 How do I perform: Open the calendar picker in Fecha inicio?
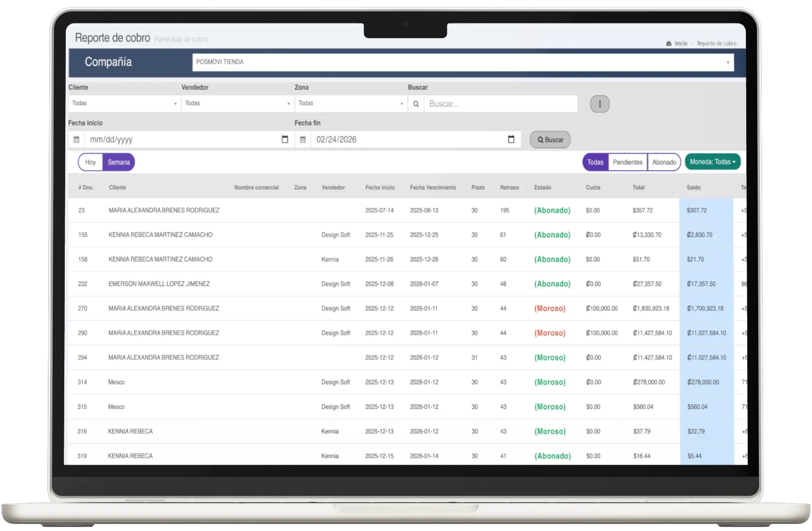coord(284,140)
